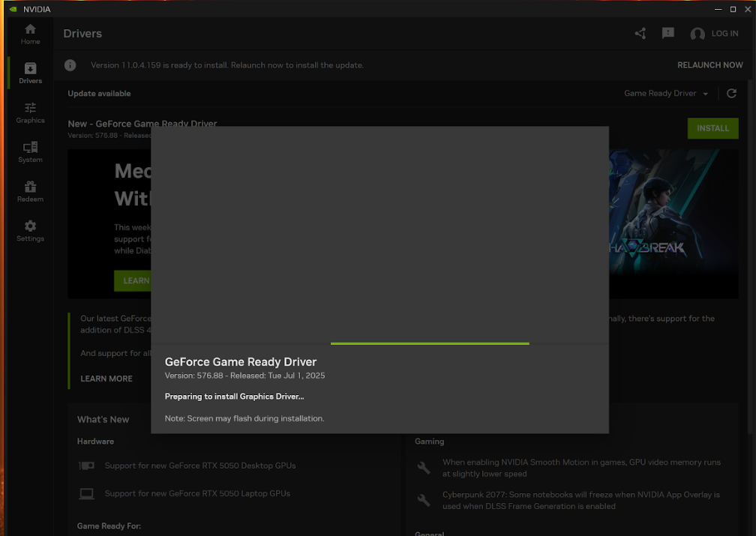Click 'What's New' heading
The height and width of the screenshot is (536, 756).
(103, 419)
